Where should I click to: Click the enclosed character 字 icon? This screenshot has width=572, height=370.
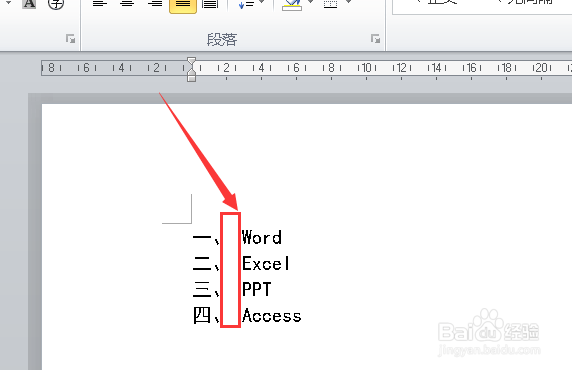[56, 4]
